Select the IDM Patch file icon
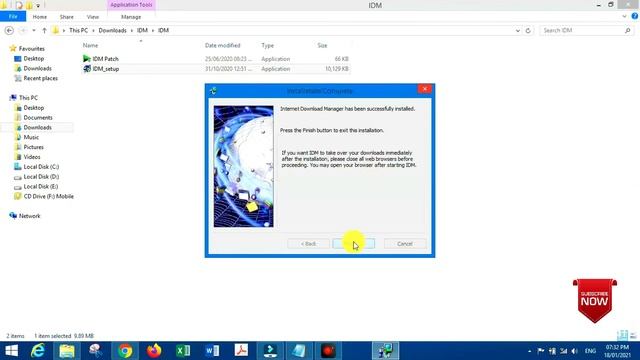The image size is (640, 360). 87,59
